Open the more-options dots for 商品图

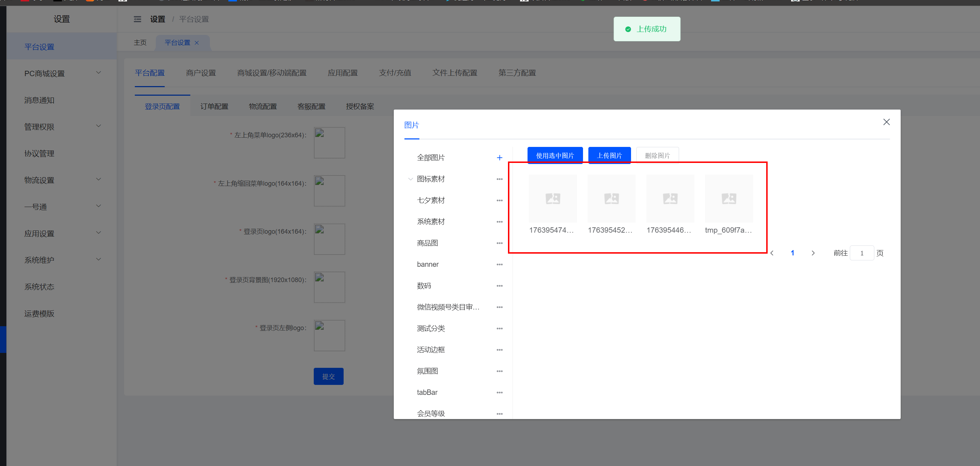coord(499,243)
